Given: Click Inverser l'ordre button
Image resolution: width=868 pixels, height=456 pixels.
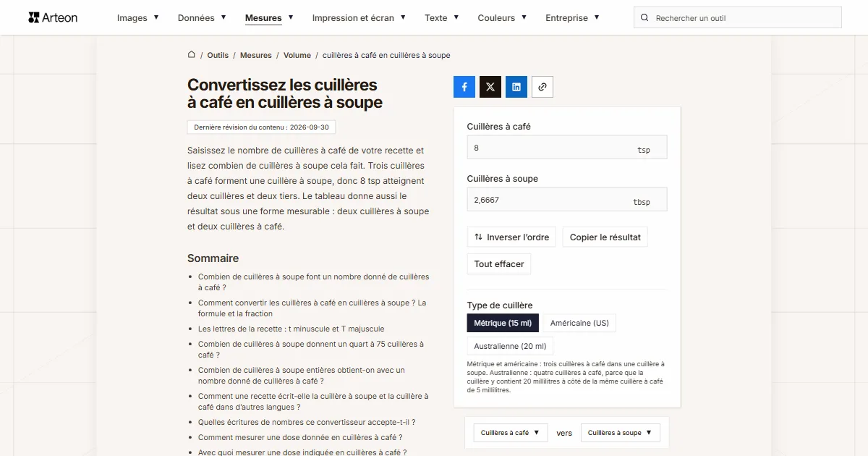Looking at the screenshot, I should 511,237.
